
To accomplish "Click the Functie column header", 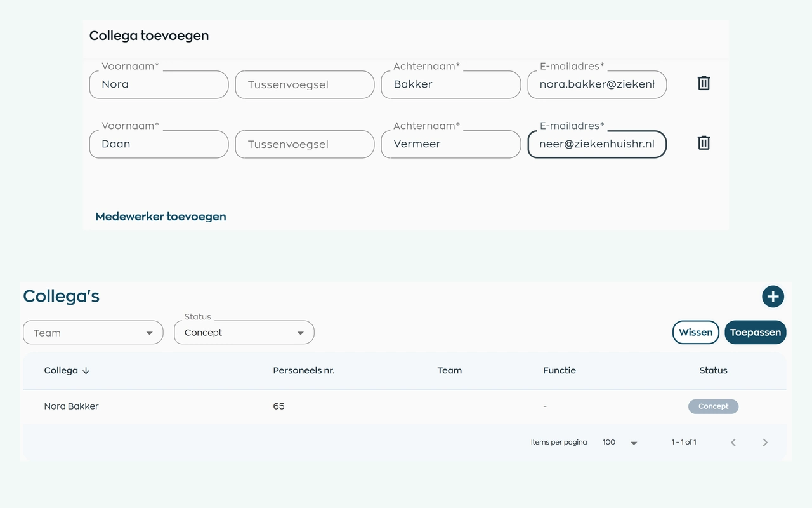I will pyautogui.click(x=560, y=371).
